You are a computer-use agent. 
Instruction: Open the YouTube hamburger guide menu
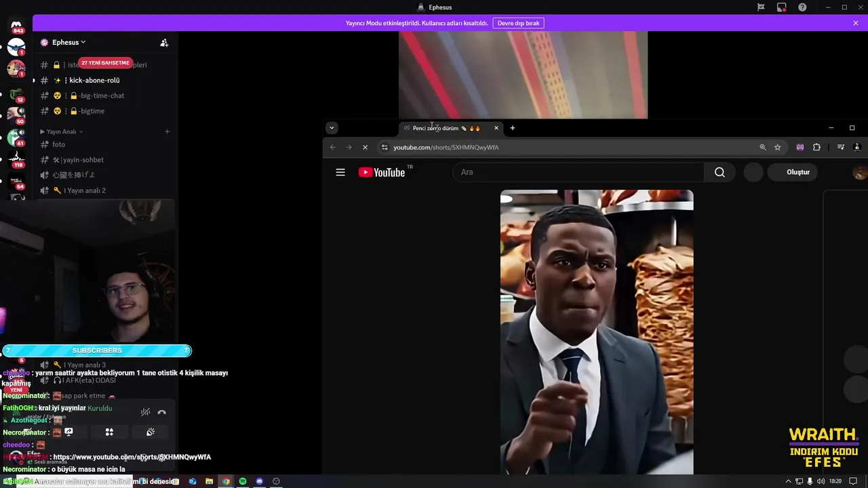(x=340, y=172)
